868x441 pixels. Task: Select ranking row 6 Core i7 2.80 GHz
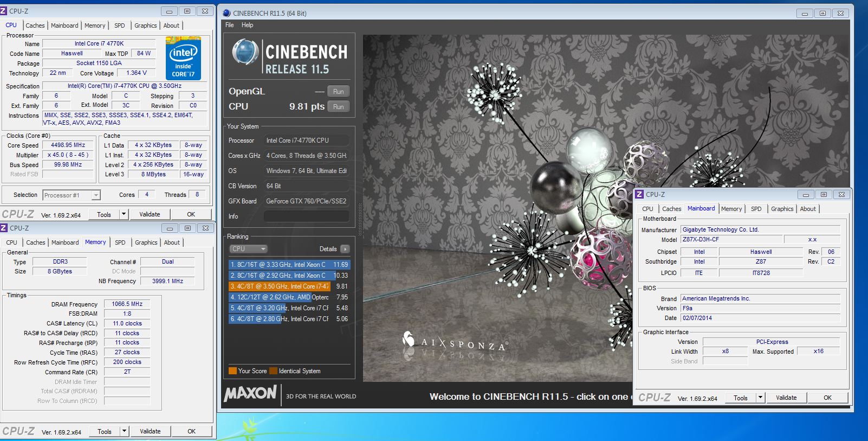click(289, 319)
